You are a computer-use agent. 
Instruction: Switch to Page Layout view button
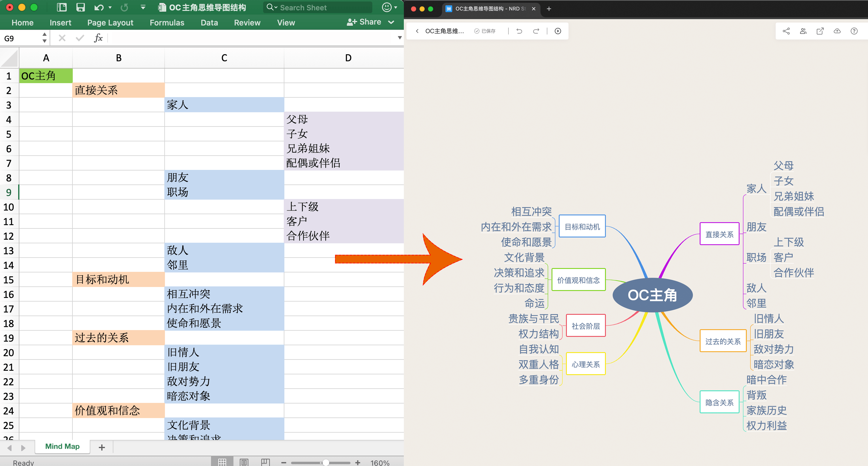pyautogui.click(x=244, y=462)
